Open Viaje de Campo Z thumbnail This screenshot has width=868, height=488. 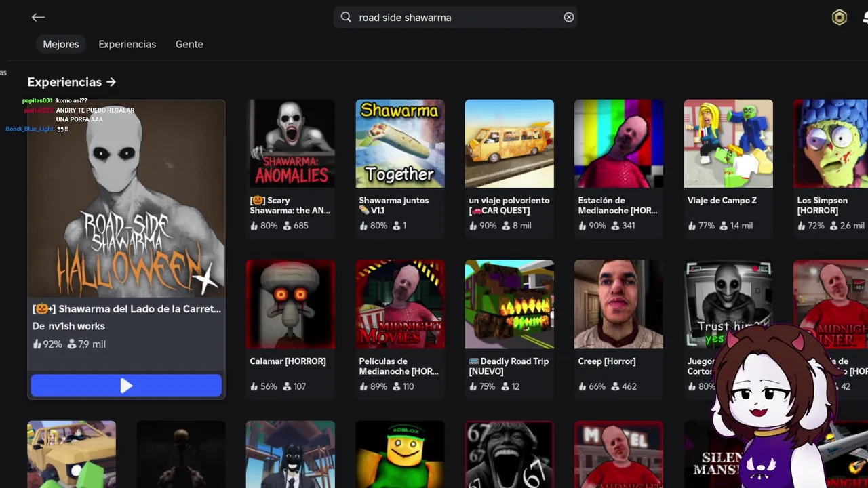point(728,144)
